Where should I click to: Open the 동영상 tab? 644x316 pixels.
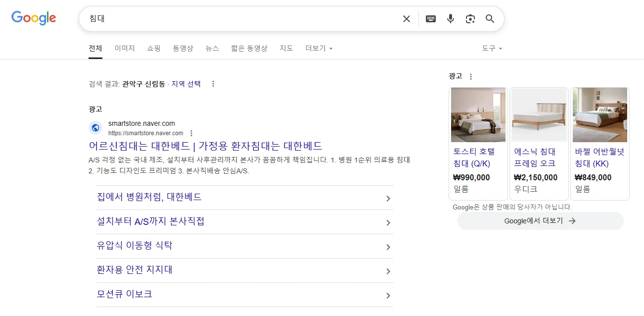point(183,48)
